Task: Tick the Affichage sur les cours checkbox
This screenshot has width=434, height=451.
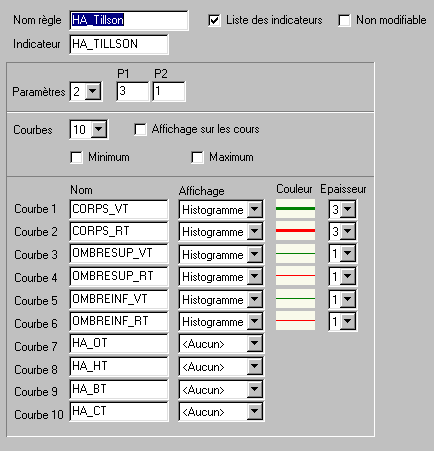Action: [x=140, y=129]
